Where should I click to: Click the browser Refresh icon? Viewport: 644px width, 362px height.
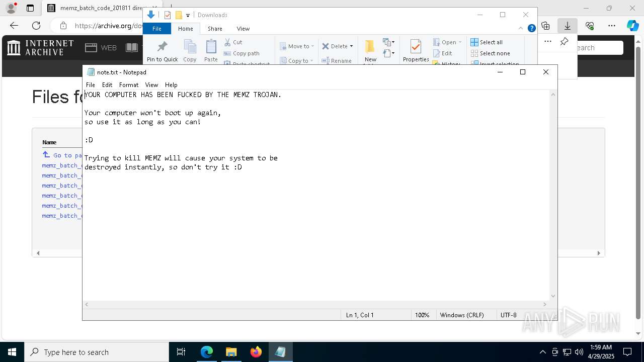36,26
